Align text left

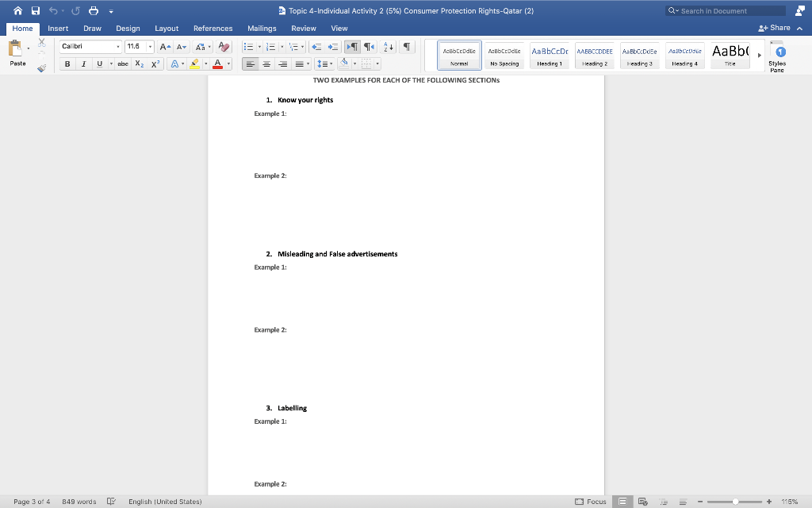(x=250, y=63)
